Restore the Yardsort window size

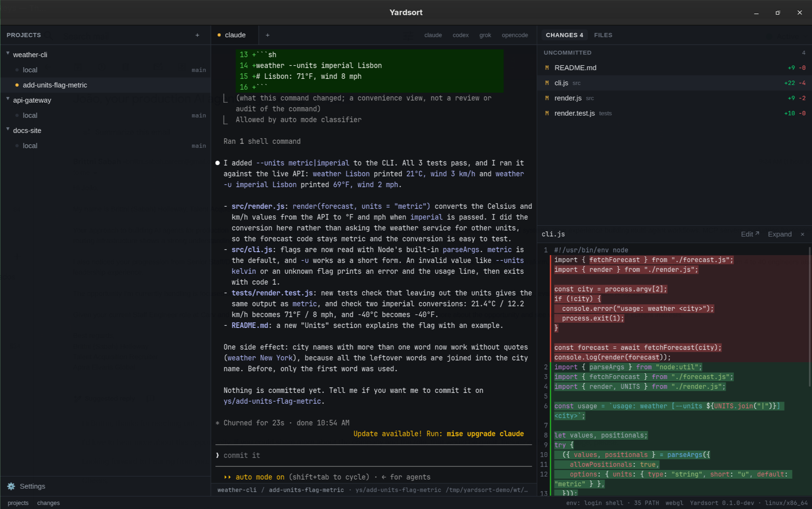click(778, 13)
